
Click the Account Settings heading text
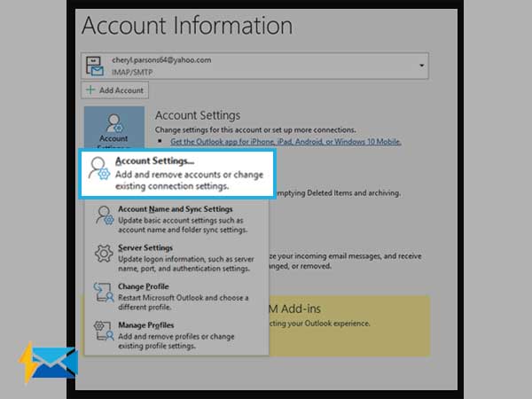pos(198,115)
